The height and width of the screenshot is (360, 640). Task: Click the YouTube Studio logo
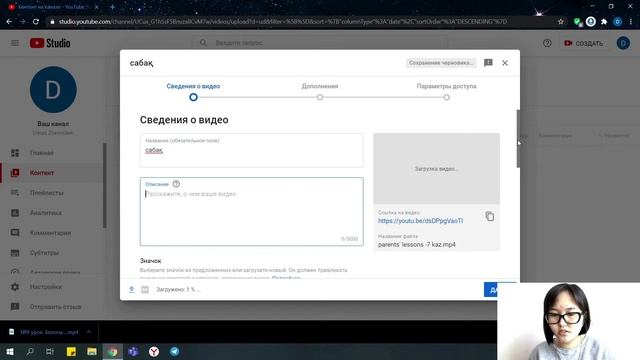tap(50, 43)
